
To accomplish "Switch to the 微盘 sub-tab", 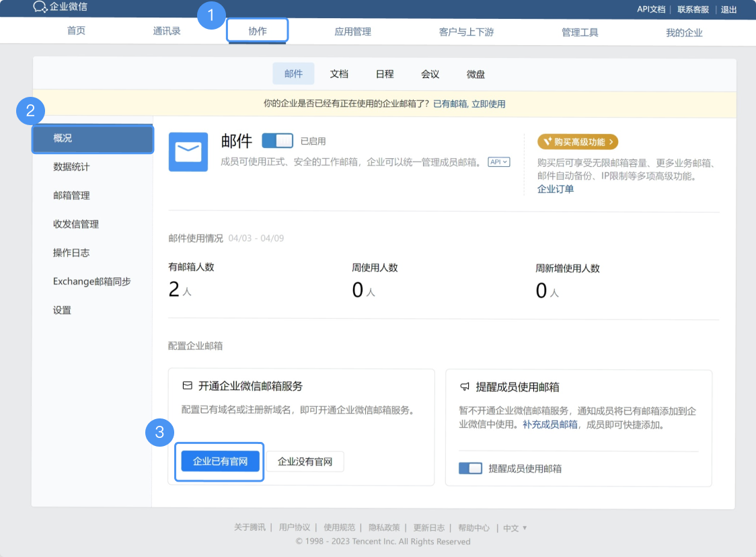I will click(476, 74).
